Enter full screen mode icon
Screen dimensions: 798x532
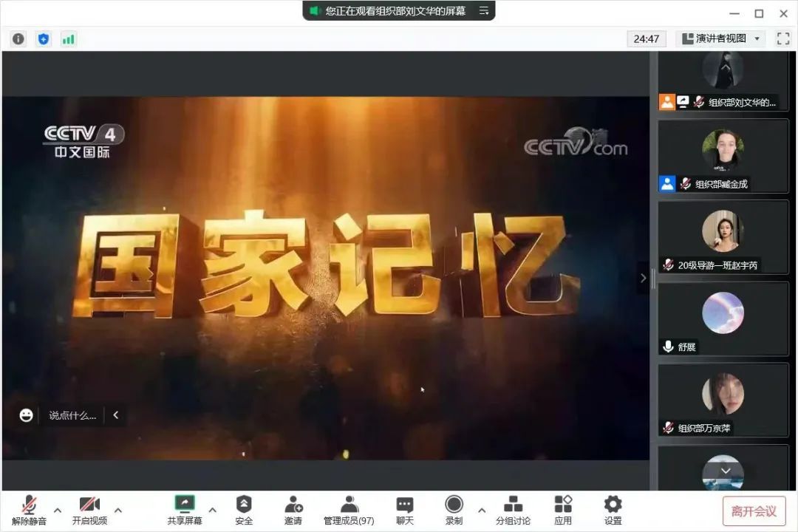783,38
